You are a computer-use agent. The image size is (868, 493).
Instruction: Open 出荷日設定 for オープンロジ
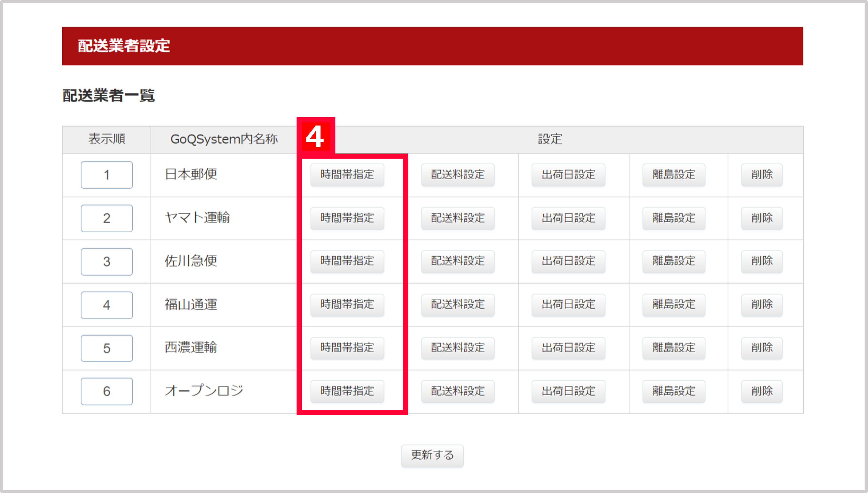(x=569, y=392)
